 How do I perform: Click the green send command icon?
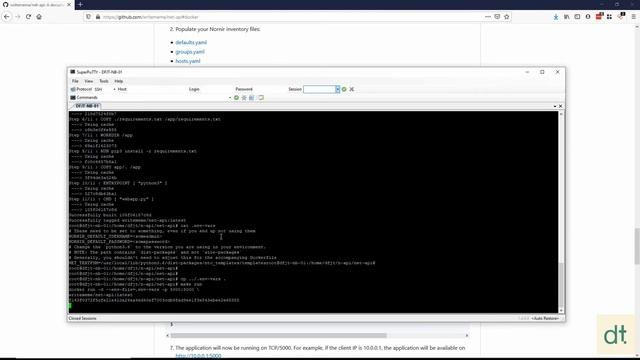[236, 98]
